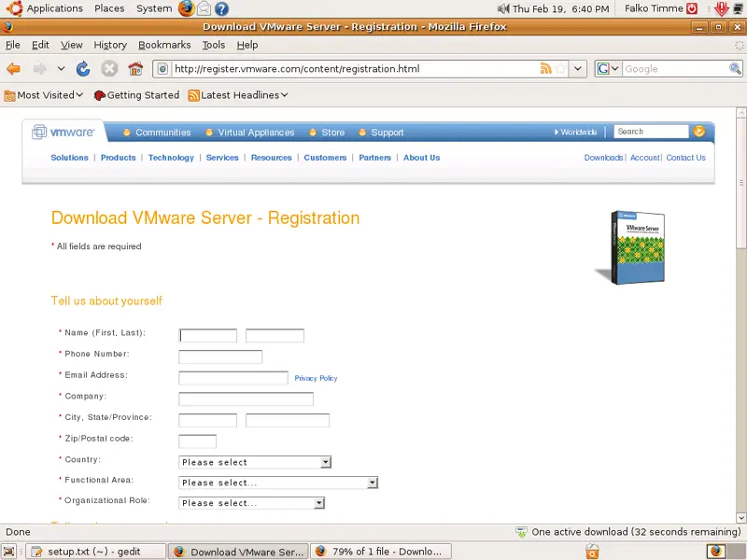Click the Phone Number field
This screenshot has width=747, height=560.
(220, 357)
